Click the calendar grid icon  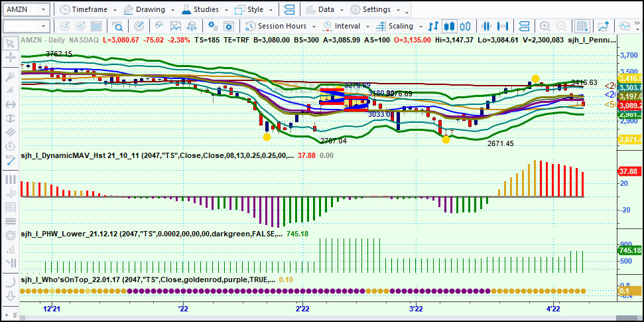(x=96, y=27)
